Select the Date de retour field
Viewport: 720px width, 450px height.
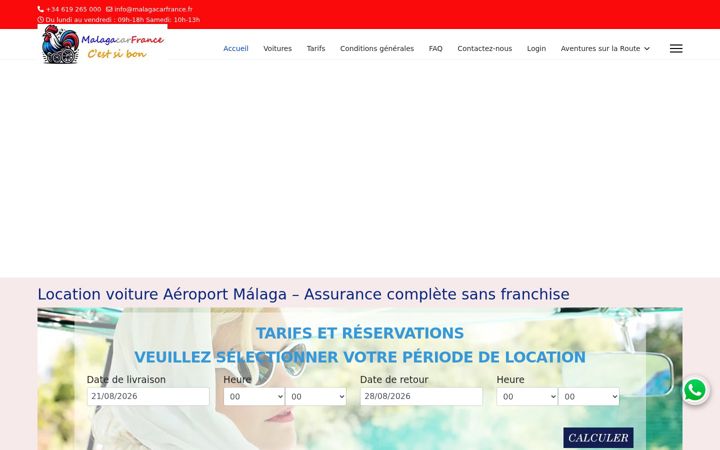421,396
